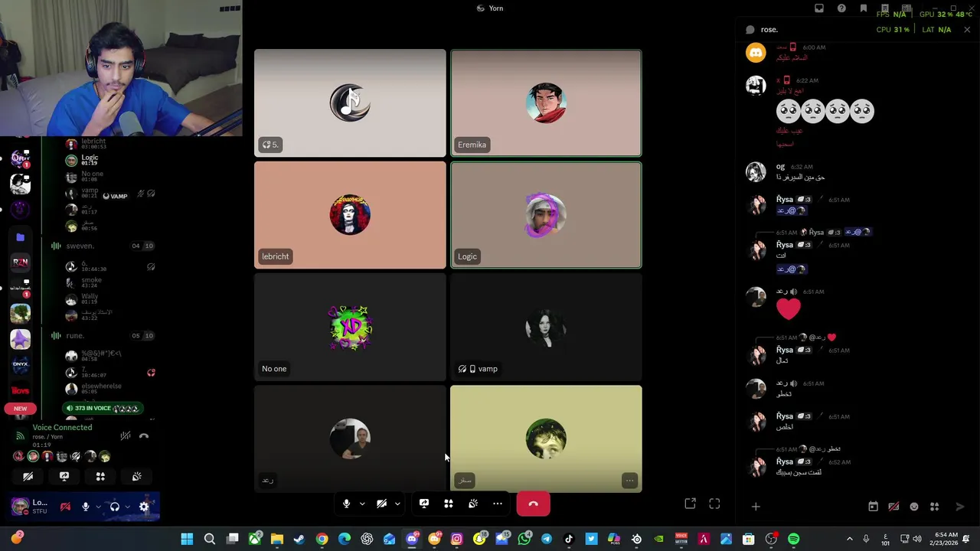Open Windows Start menu

pyautogui.click(x=187, y=539)
